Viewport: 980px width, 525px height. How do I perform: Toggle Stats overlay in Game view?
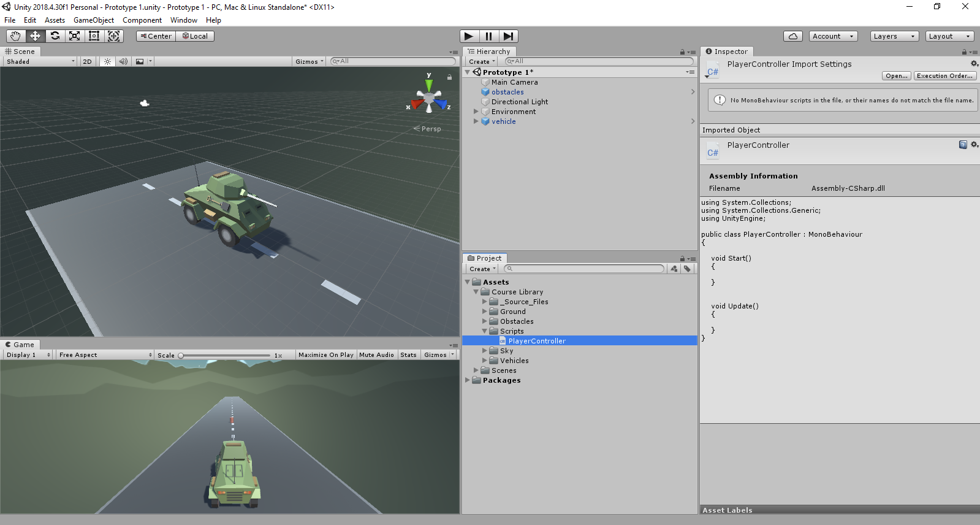408,355
